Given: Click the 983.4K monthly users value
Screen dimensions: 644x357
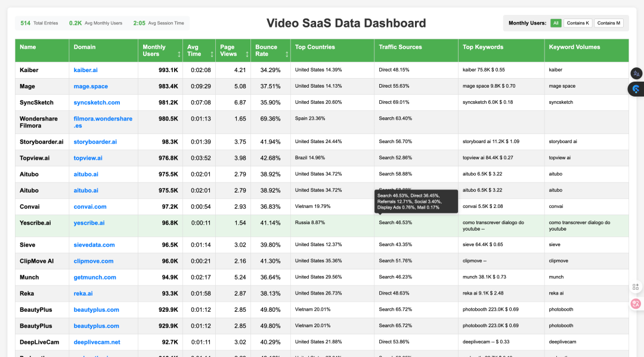Looking at the screenshot, I should (168, 86).
